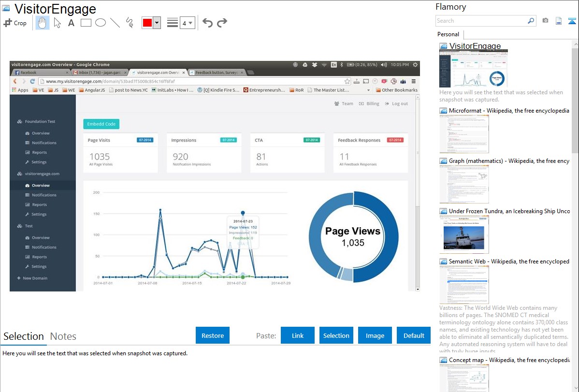Click the Flamory search input field
Screen dimensions: 579x392
click(x=481, y=21)
